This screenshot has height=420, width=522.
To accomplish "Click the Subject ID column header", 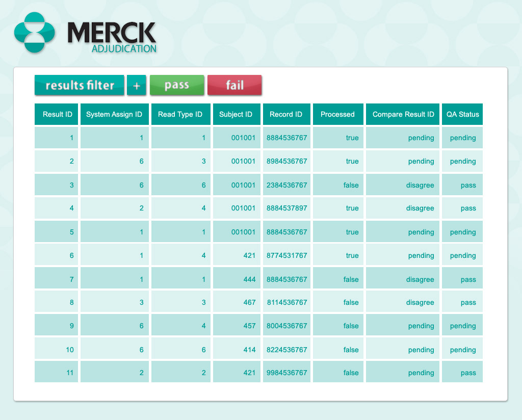I will pos(237,114).
